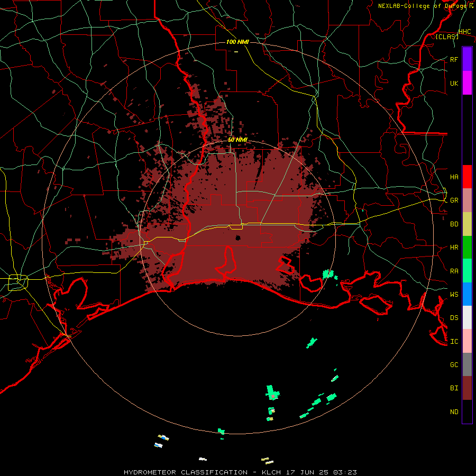Click the BD legend label
The image size is (476, 476).
pos(454,224)
